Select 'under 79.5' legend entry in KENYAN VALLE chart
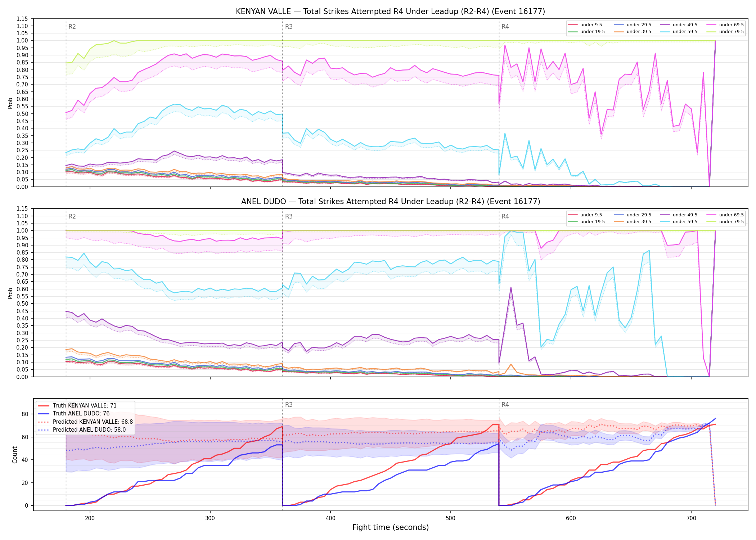The width and height of the screenshot is (756, 540). tap(725, 32)
